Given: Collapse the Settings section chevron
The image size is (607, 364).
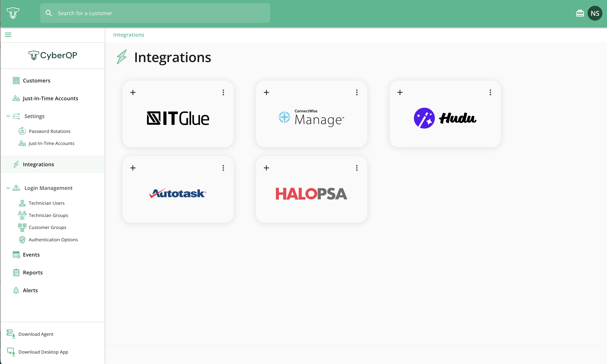Looking at the screenshot, I should tap(8, 116).
